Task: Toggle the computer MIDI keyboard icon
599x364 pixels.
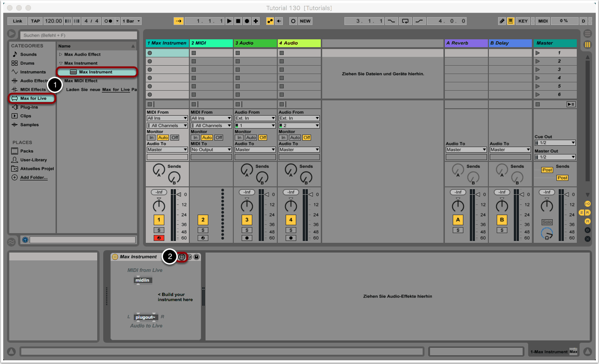Action: point(511,21)
